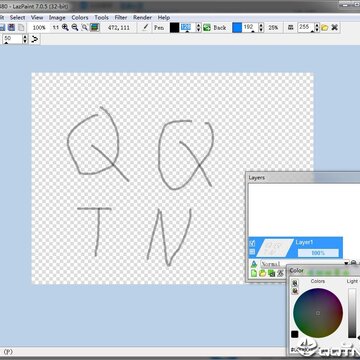Open the Help menu
This screenshot has height=360, width=360.
[164, 17]
